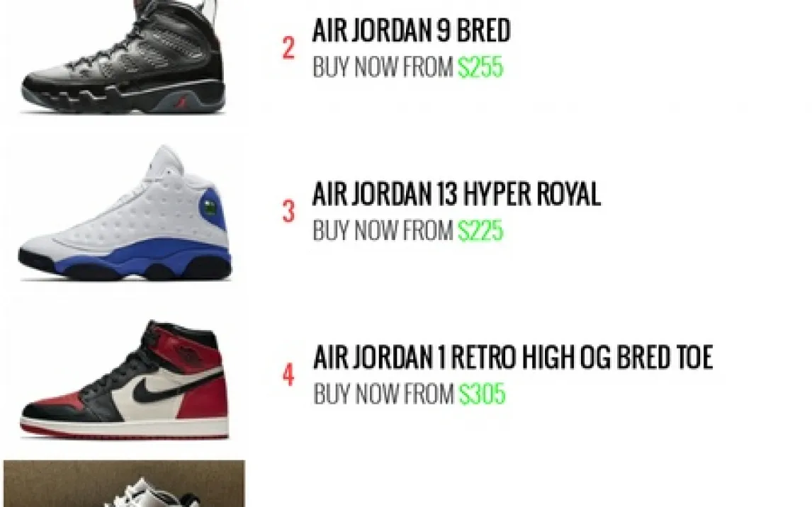This screenshot has height=507, width=812.
Task: Select the red rank number 3
Action: pyautogui.click(x=288, y=212)
